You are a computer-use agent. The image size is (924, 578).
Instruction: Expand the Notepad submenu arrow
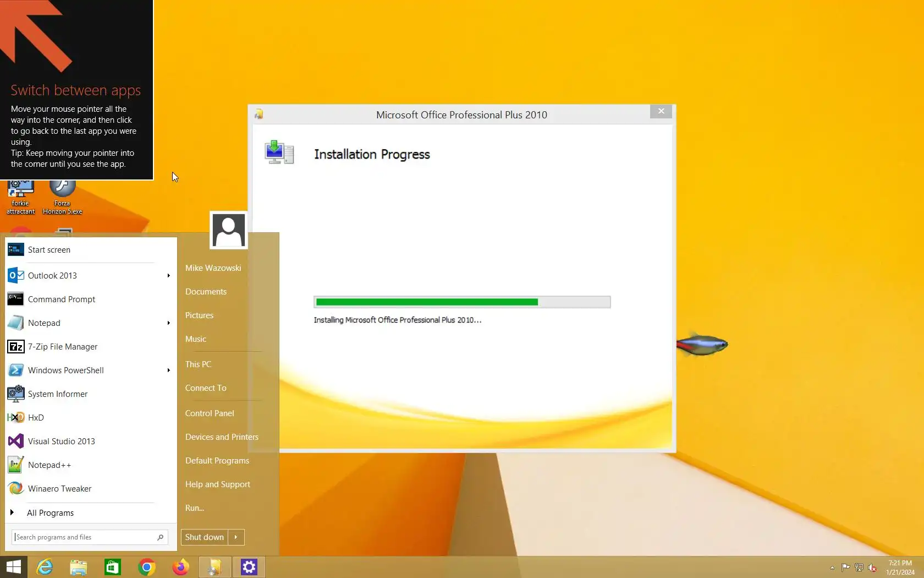click(x=169, y=323)
